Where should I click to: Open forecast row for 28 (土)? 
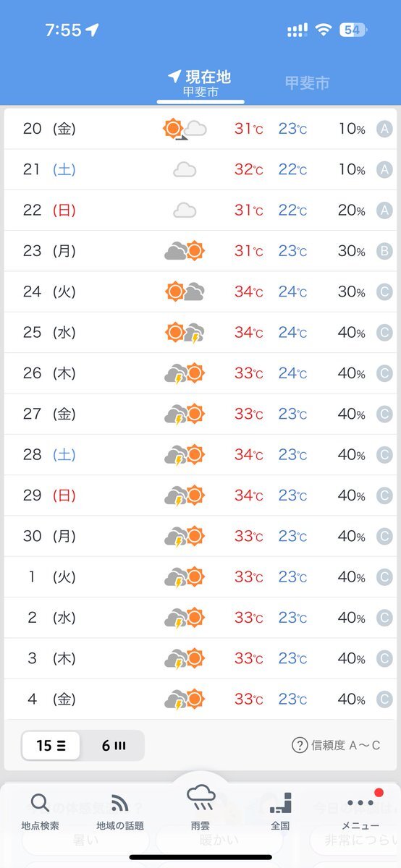pyautogui.click(x=200, y=455)
